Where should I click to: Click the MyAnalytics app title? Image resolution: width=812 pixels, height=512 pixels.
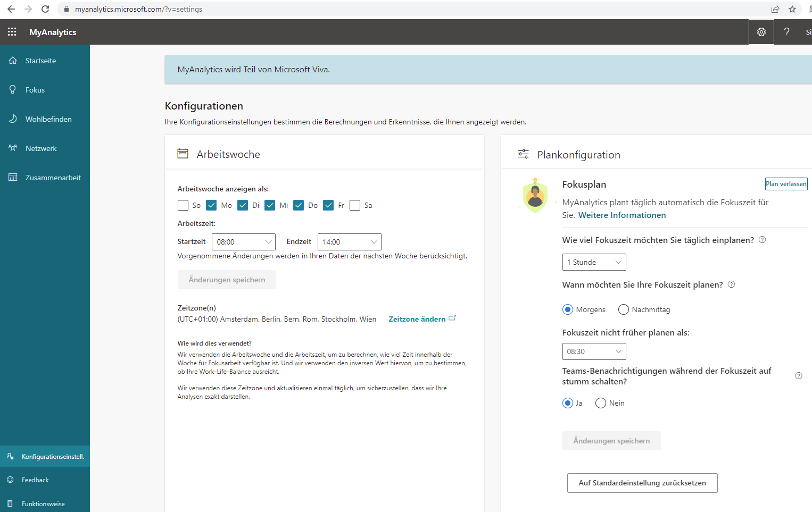53,32
